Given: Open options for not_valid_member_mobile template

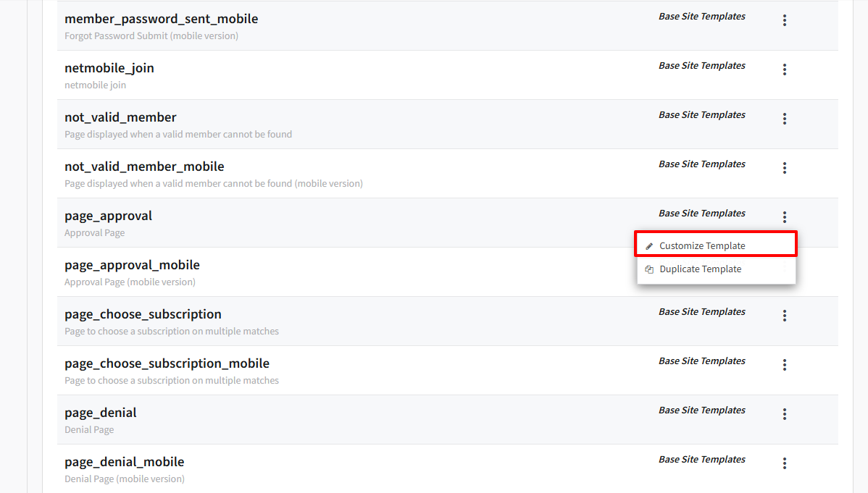Looking at the screenshot, I should (x=784, y=168).
